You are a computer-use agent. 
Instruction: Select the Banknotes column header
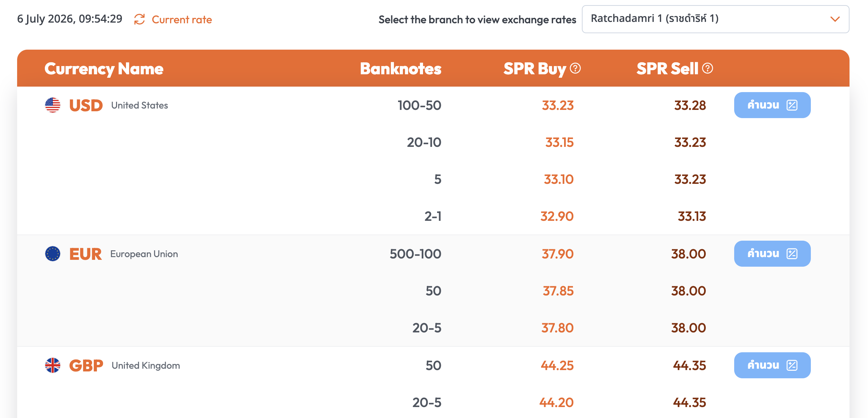pos(401,68)
